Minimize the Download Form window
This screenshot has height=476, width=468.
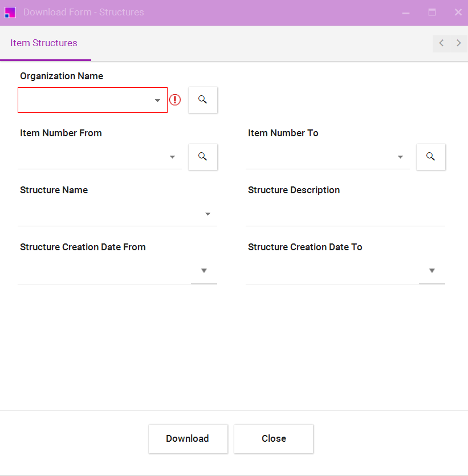click(406, 13)
